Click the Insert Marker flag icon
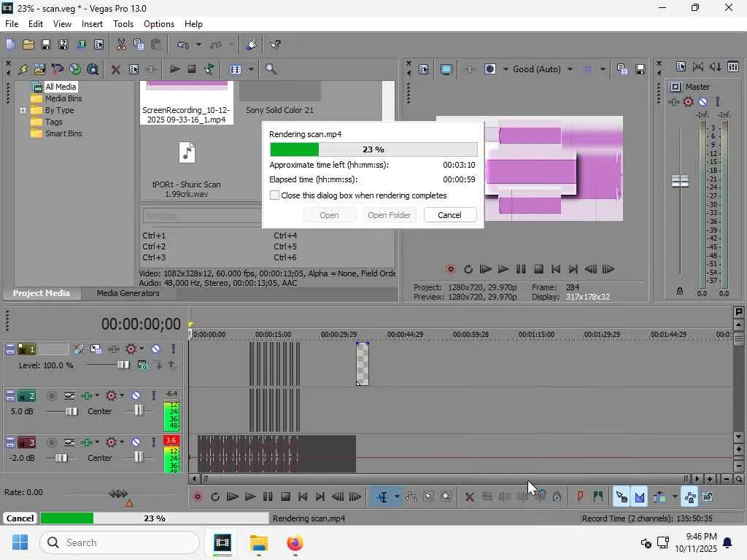747x560 pixels. click(580, 497)
